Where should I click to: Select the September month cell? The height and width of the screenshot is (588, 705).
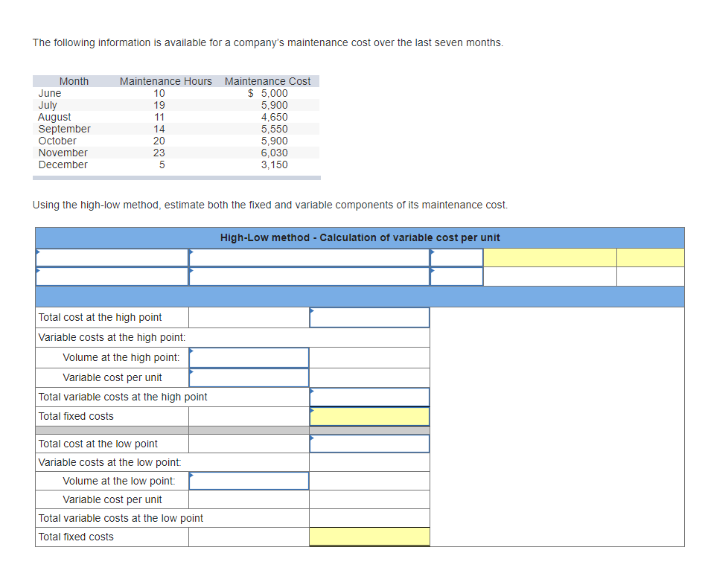tap(64, 129)
